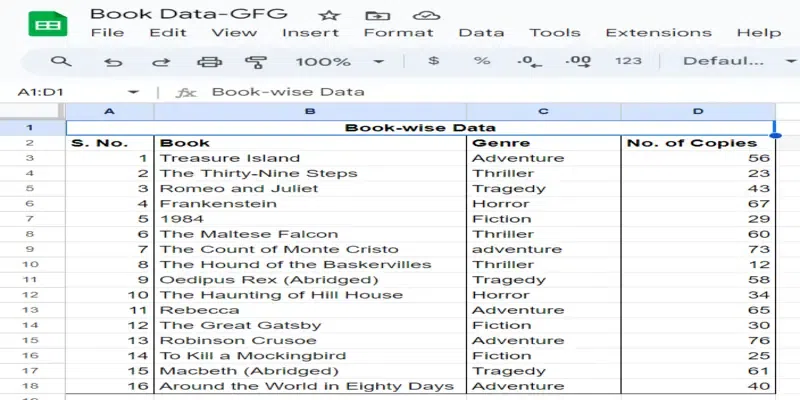Open the File menu
This screenshot has height=400, width=800.
click(107, 33)
